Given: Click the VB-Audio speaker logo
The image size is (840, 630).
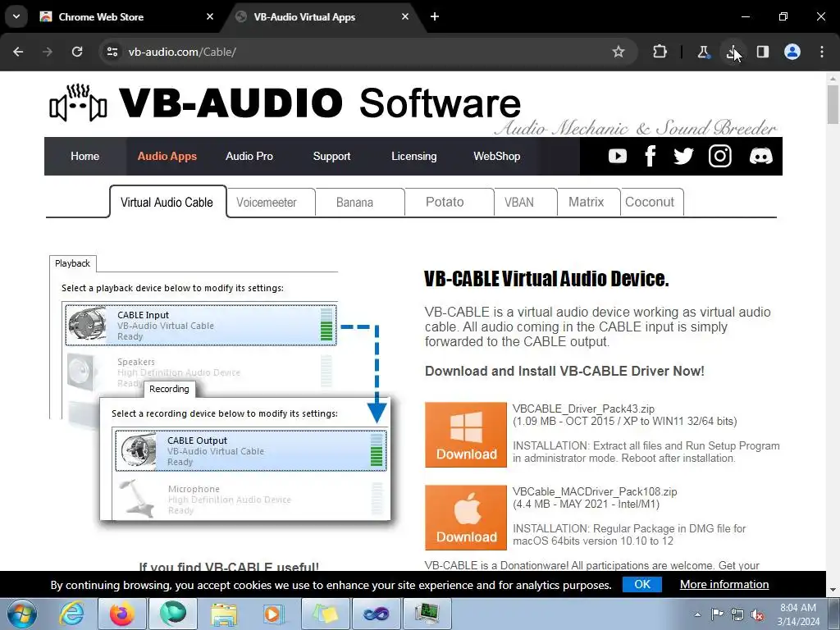Looking at the screenshot, I should [78, 103].
